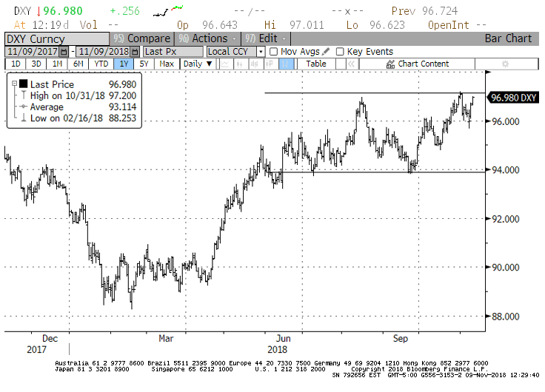This screenshot has width=545, height=392.
Task: Click the end date 11/09/2018 field
Action: 104,52
